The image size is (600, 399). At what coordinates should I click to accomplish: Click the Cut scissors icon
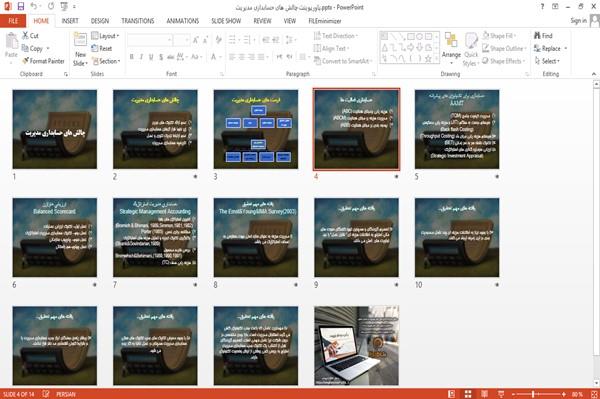(x=25, y=36)
